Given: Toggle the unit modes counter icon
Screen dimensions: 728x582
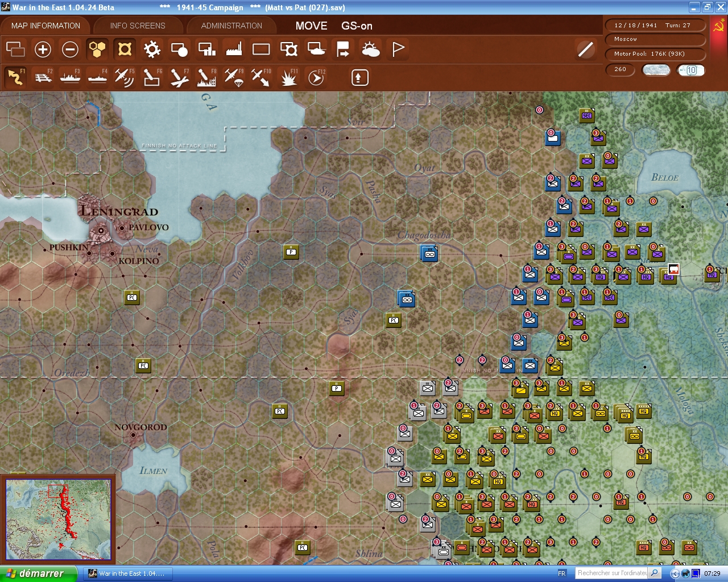Looking at the screenshot, I should point(179,49).
